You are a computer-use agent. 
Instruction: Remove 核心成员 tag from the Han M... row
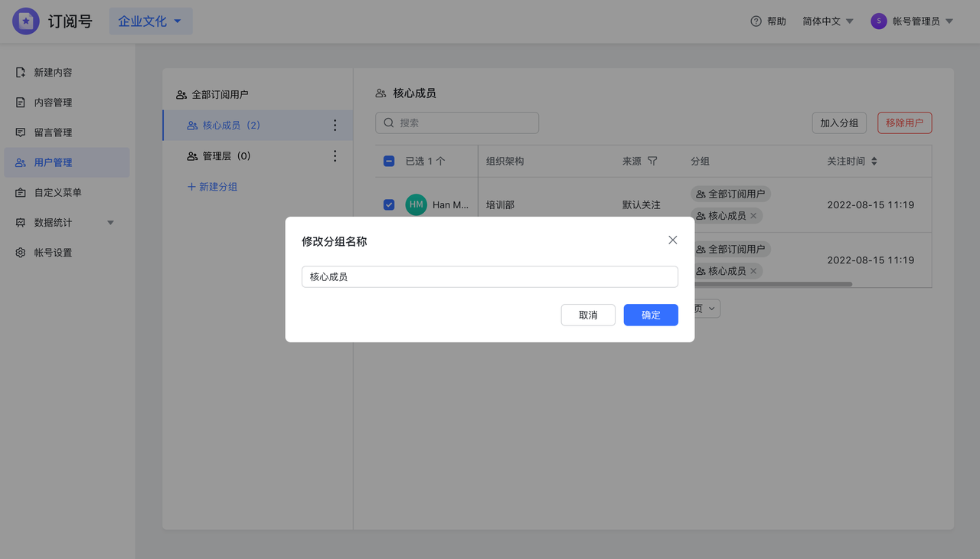pyautogui.click(x=753, y=216)
